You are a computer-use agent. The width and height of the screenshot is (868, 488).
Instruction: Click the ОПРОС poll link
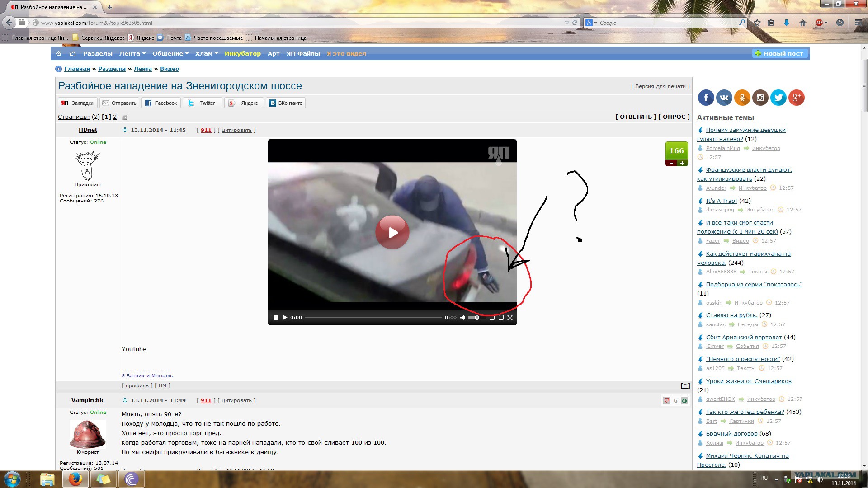(x=674, y=117)
